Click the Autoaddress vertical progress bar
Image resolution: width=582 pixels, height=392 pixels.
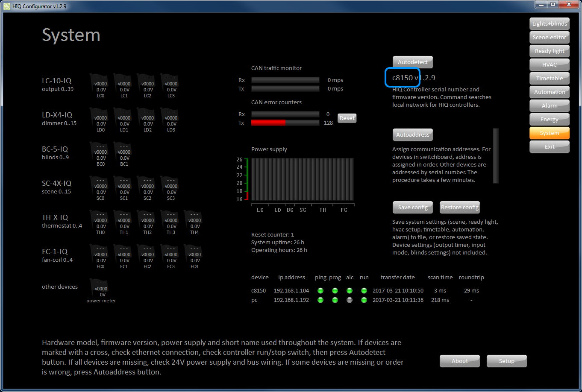coord(496,156)
